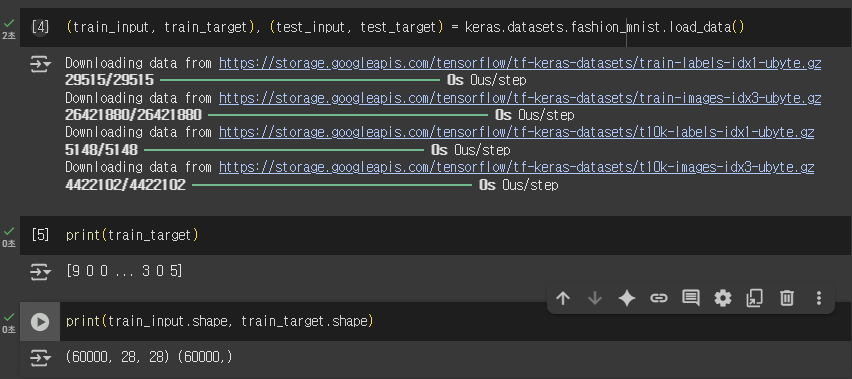The width and height of the screenshot is (852, 379).
Task: Move cell up with arrow icon
Action: pyautogui.click(x=563, y=298)
